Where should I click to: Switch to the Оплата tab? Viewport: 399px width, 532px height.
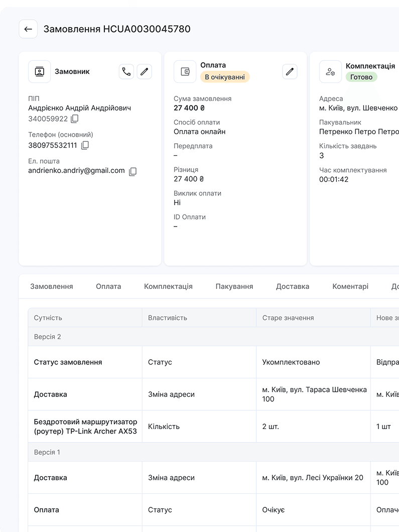click(108, 286)
